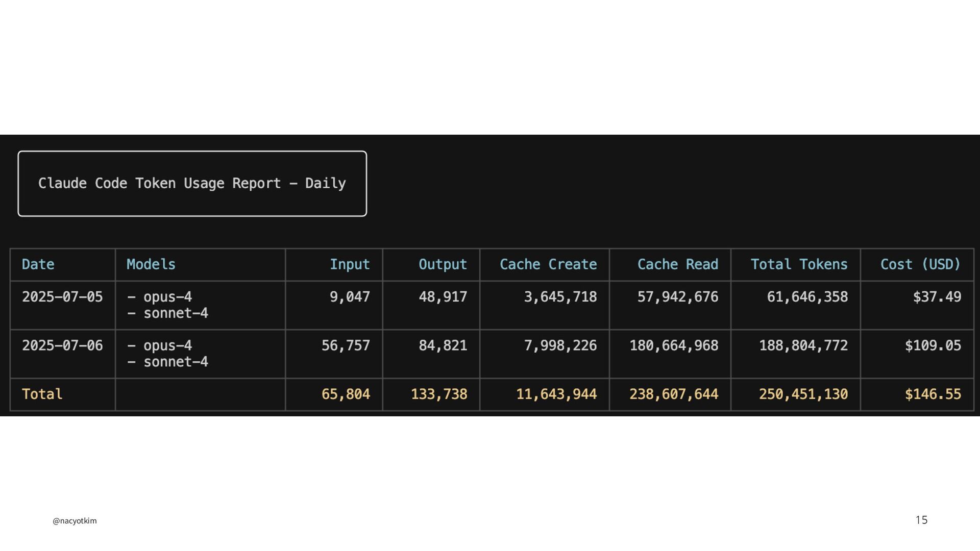
Task: Click the Total row label
Action: point(42,394)
